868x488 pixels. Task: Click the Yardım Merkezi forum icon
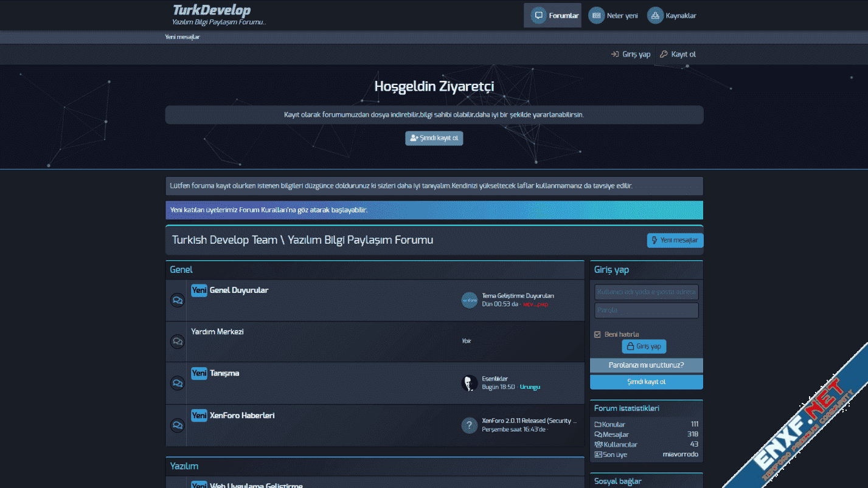[x=177, y=342]
